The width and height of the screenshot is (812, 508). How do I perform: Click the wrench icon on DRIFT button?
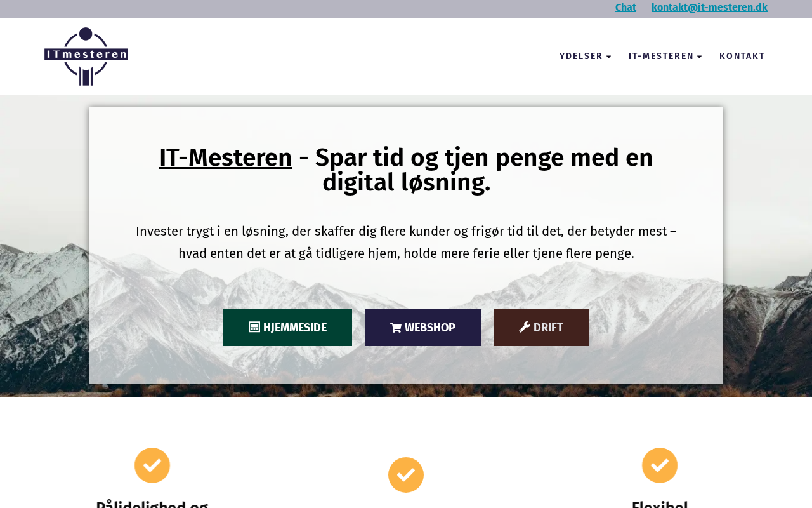point(525,327)
